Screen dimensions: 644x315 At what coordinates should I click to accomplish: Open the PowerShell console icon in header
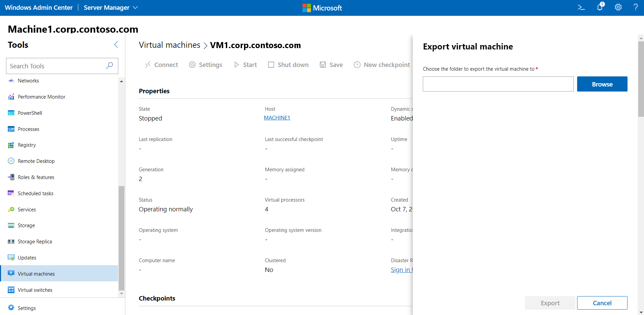581,7
